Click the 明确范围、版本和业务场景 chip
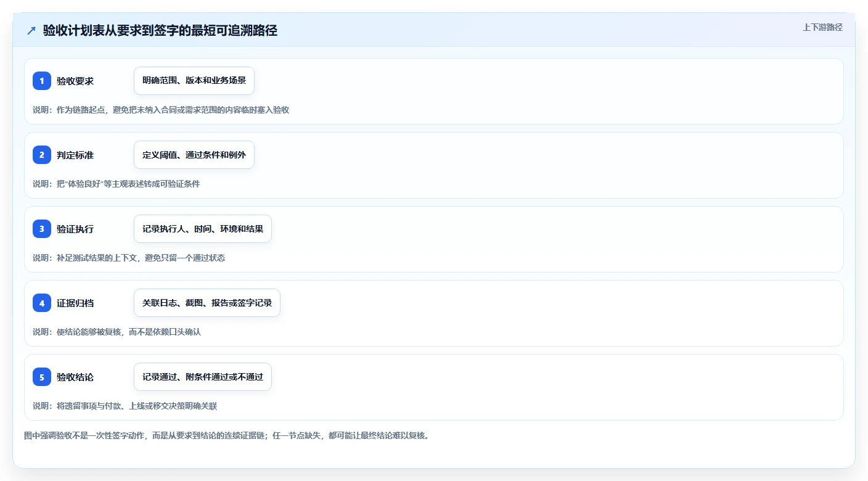The image size is (868, 481). pos(194,81)
